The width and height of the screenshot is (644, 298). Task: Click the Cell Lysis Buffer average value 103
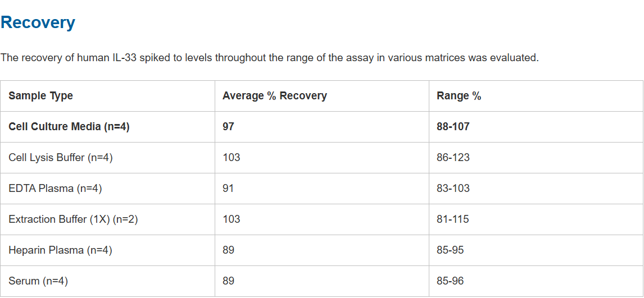tap(231, 158)
